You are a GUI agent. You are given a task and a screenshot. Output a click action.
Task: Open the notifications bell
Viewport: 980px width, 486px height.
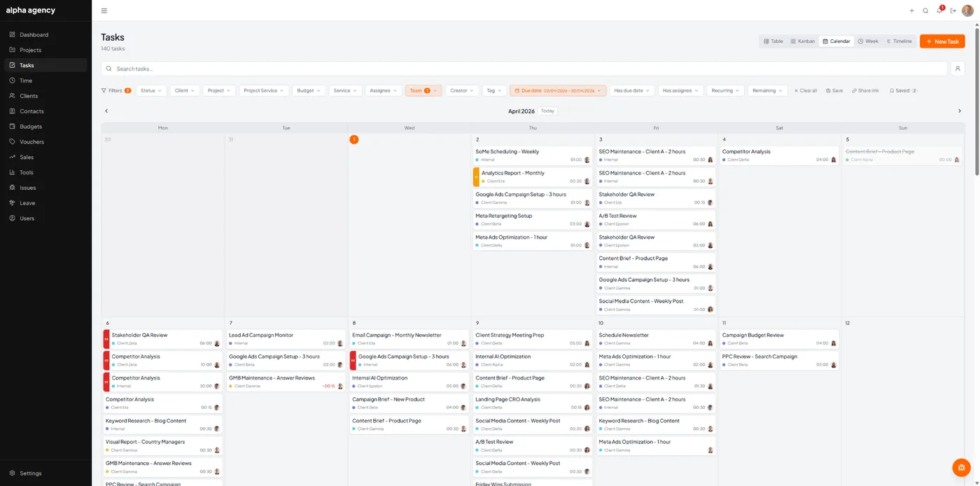click(x=939, y=11)
